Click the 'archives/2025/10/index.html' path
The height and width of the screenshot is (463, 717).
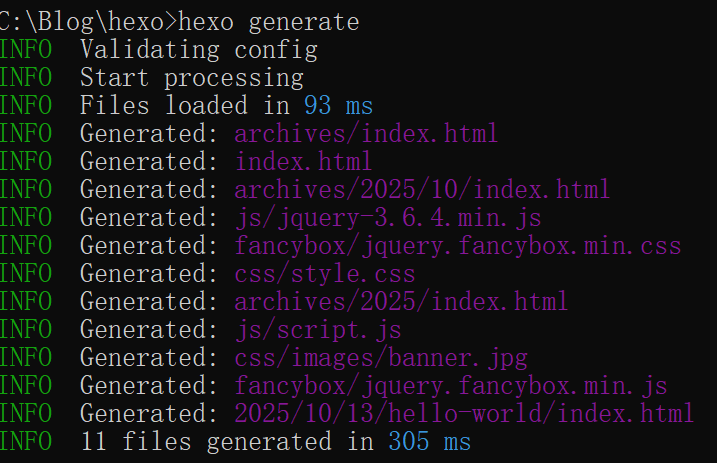422,189
